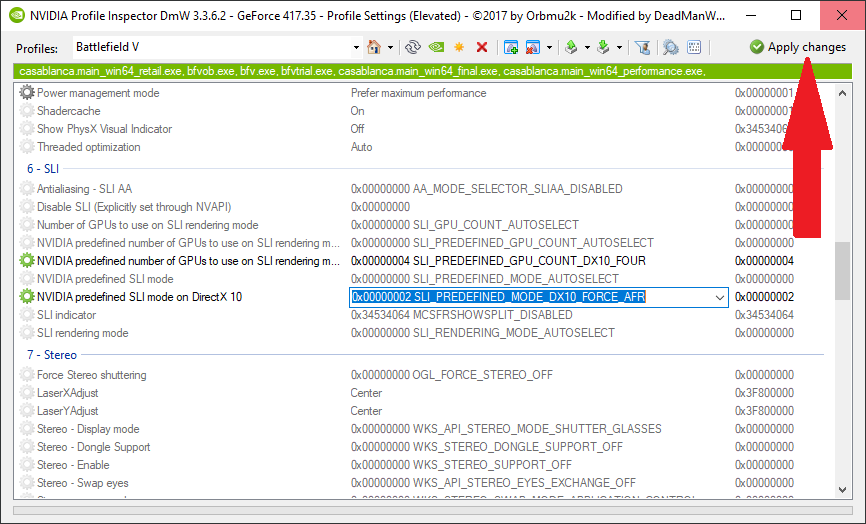Image resolution: width=866 pixels, height=524 pixels.
Task: Open the SLI mode DirectX 10 value dropdown
Action: click(x=720, y=298)
